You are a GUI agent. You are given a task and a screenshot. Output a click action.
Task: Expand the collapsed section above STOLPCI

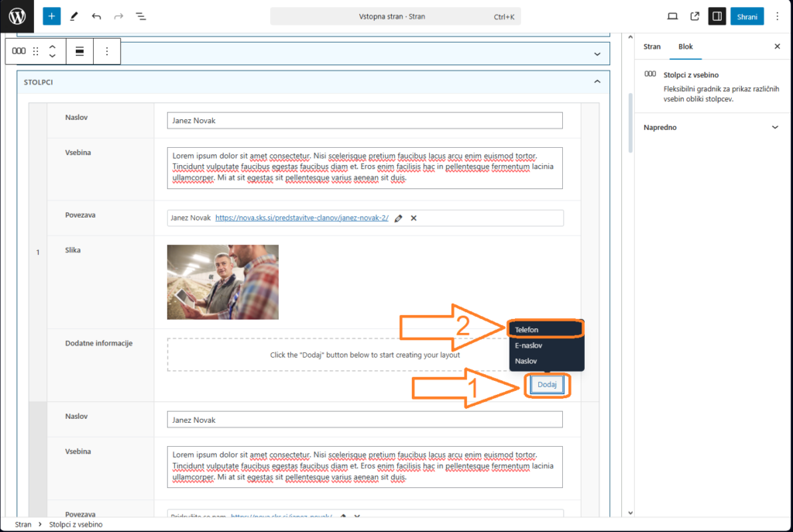click(x=596, y=53)
